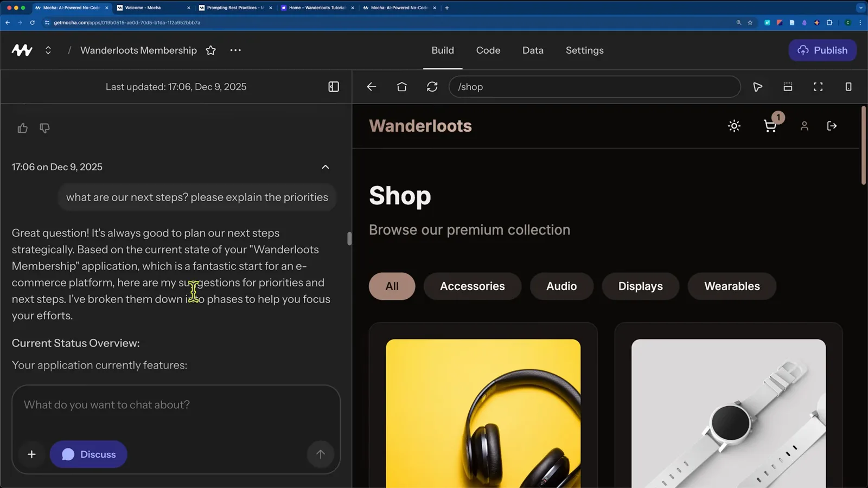The image size is (868, 488).
Task: Toggle mobile device preview
Action: (848, 87)
